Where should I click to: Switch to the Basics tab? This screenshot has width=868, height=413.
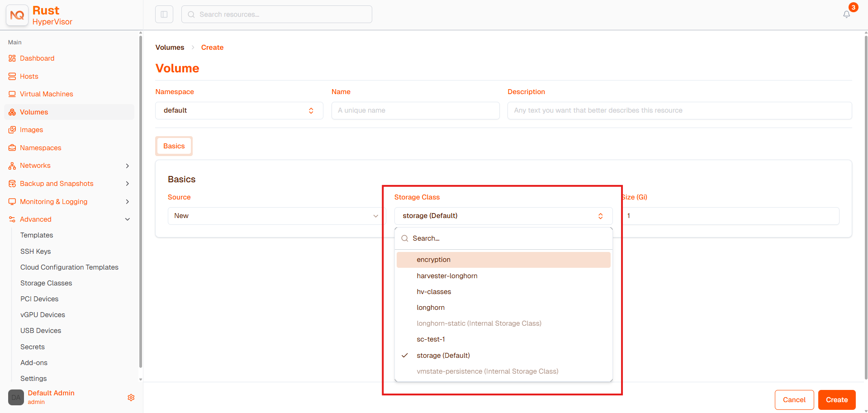[x=174, y=146]
